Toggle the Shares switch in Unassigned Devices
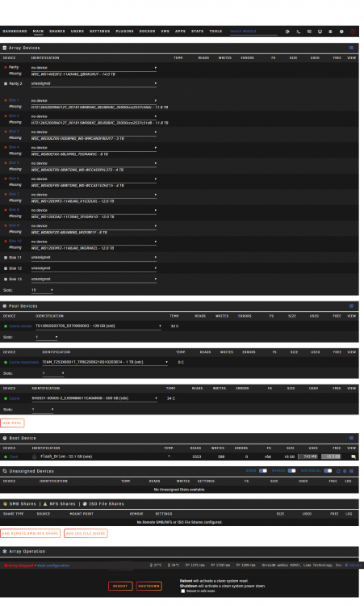This screenshot has height=606, width=364. (x=292, y=471)
